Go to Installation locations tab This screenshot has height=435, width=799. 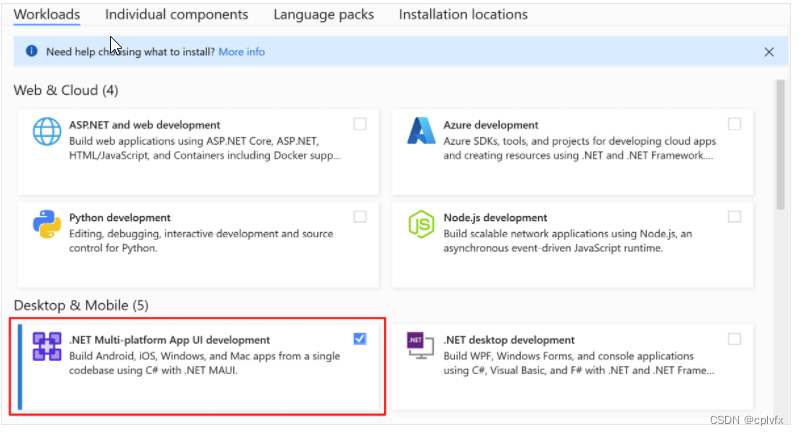coord(463,15)
